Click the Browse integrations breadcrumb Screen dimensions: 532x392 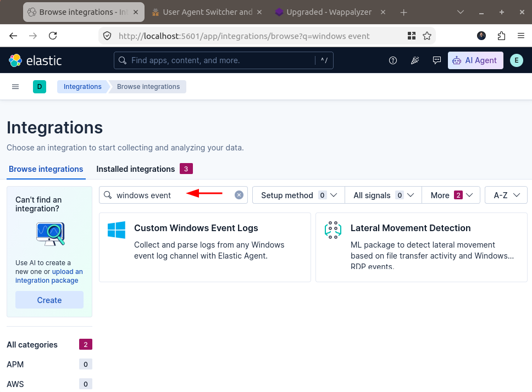pos(148,87)
